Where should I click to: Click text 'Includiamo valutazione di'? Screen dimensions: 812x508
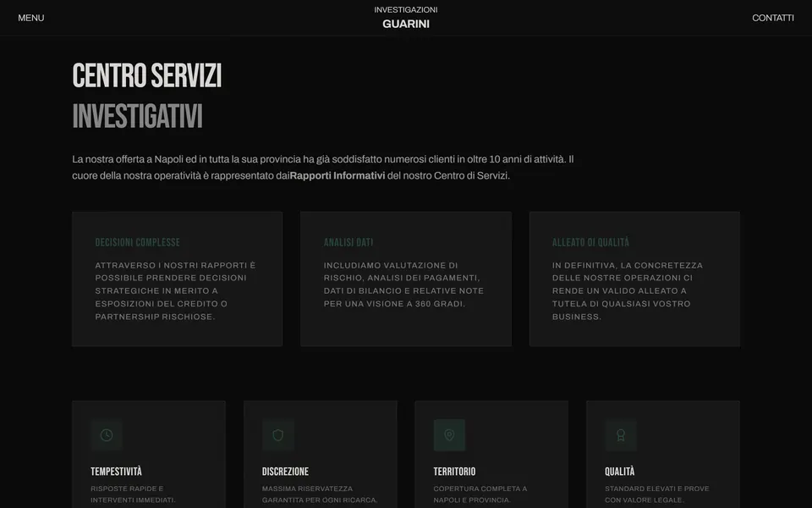[391, 265]
